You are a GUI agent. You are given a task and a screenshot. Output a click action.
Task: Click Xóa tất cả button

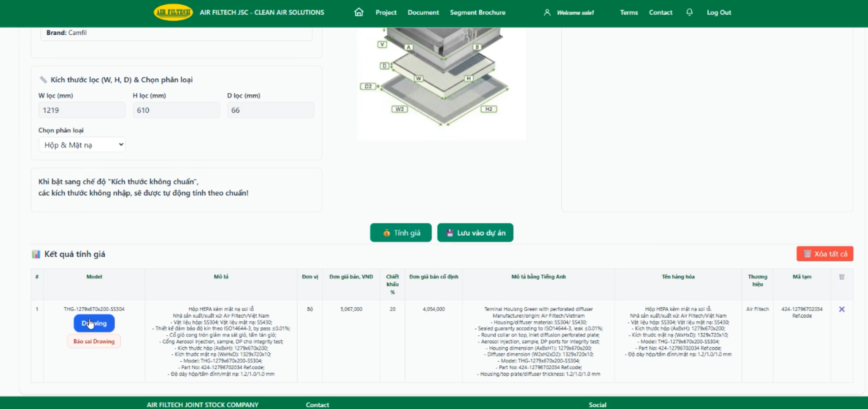click(x=824, y=254)
